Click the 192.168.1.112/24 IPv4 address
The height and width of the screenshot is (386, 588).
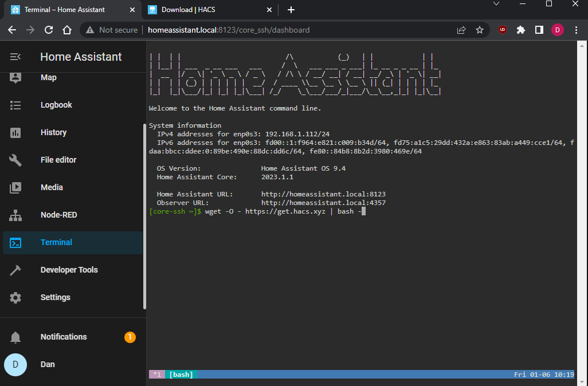click(297, 134)
